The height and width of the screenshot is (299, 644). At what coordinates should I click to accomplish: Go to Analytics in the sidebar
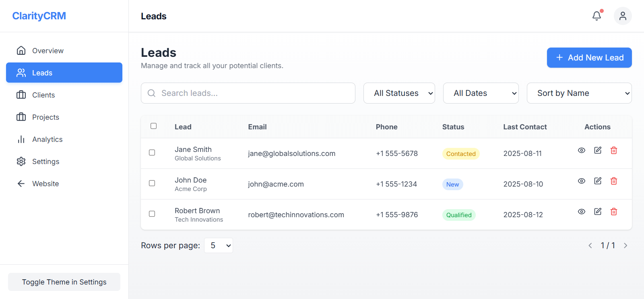tap(47, 139)
